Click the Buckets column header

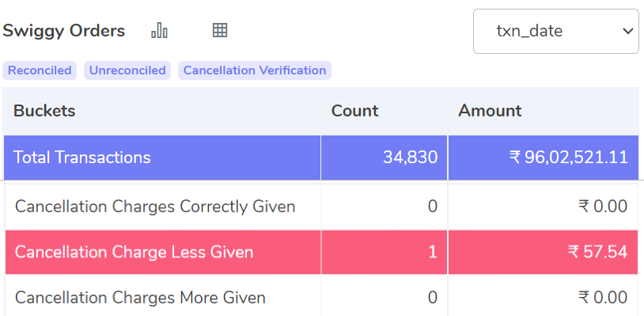tap(44, 111)
